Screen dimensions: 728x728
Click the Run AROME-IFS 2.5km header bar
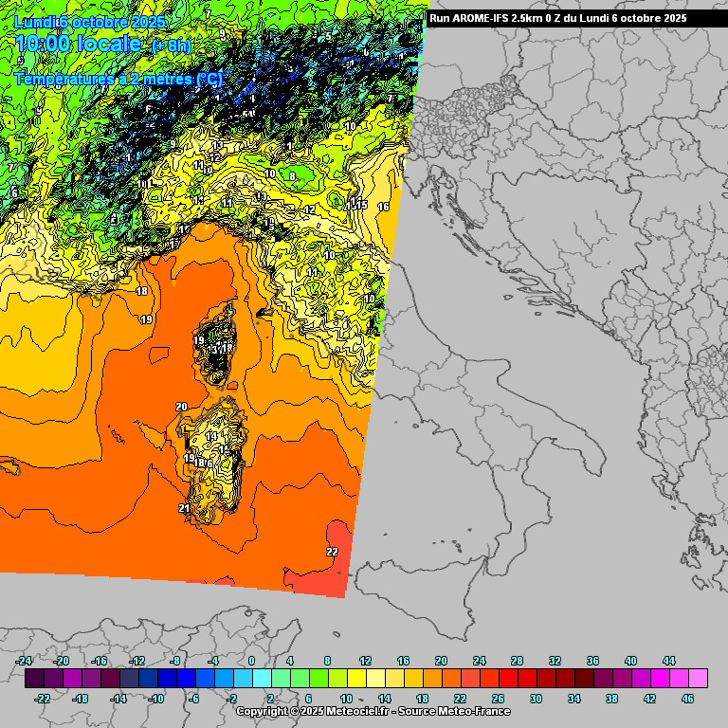point(571,18)
